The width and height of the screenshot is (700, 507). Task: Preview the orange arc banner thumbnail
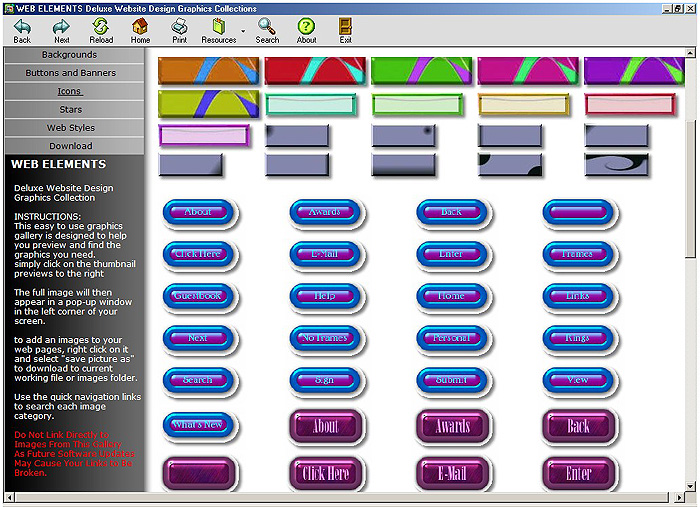coord(208,71)
